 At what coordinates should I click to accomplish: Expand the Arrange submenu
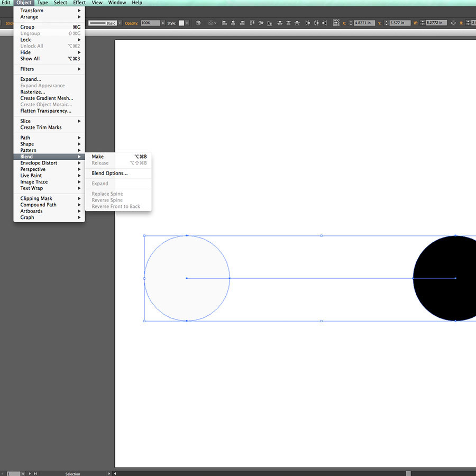click(x=49, y=17)
